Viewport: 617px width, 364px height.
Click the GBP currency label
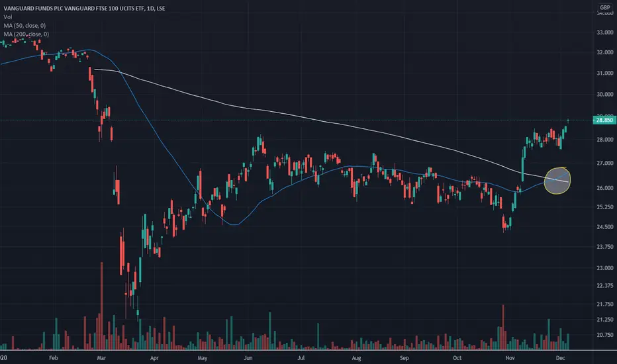pyautogui.click(x=605, y=7)
